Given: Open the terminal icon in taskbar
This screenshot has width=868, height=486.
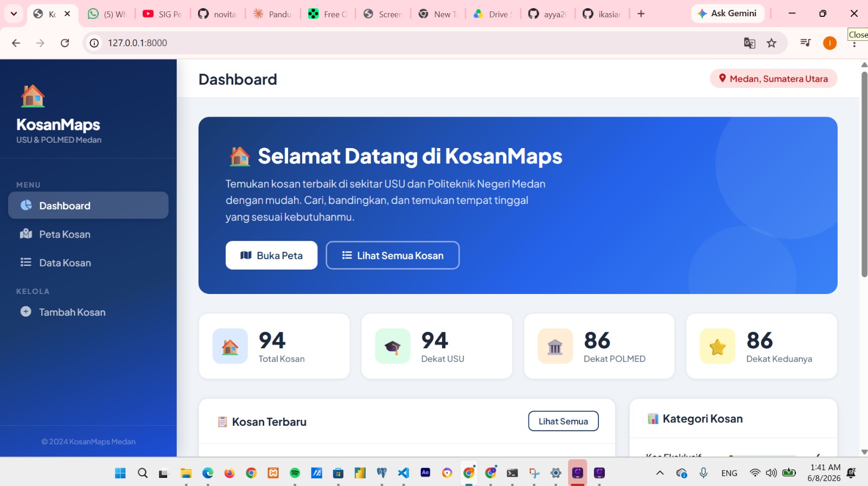Looking at the screenshot, I should click(x=512, y=473).
